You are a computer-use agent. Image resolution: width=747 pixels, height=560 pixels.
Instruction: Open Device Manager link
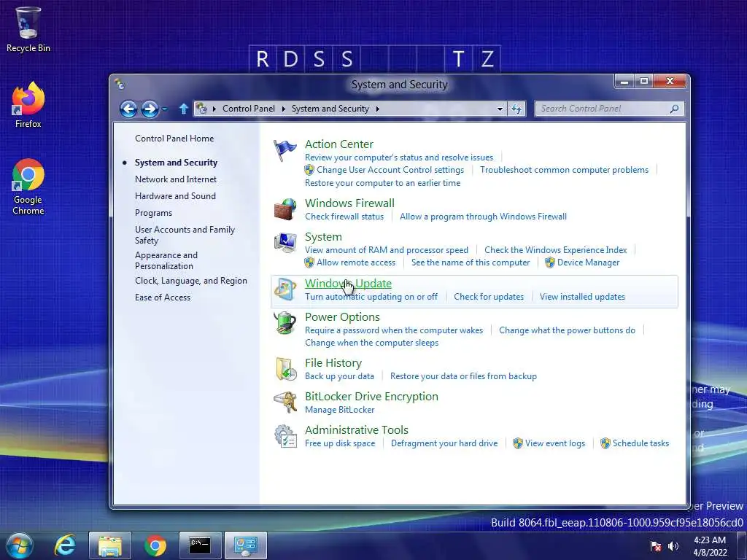click(589, 262)
